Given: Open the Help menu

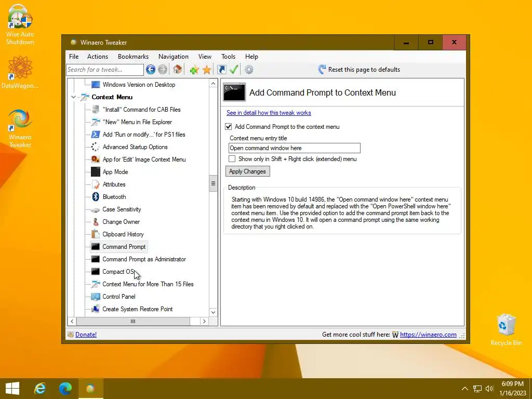Looking at the screenshot, I should pos(252,57).
